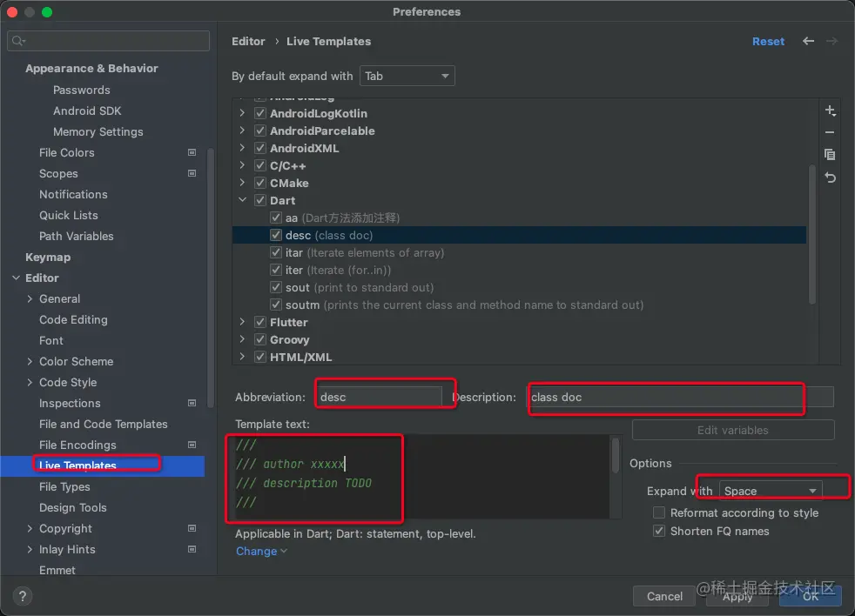Click the restore deleted templates icon
The width and height of the screenshot is (855, 616).
point(830,177)
